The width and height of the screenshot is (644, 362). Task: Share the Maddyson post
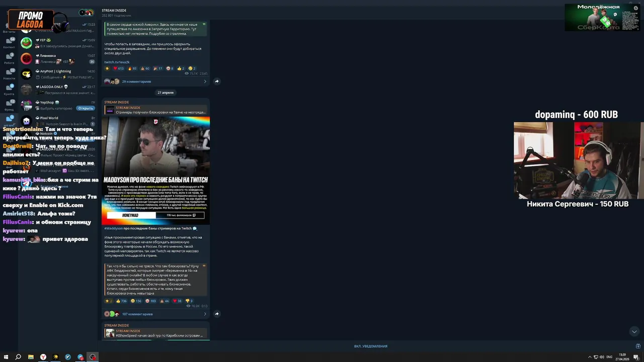click(217, 314)
